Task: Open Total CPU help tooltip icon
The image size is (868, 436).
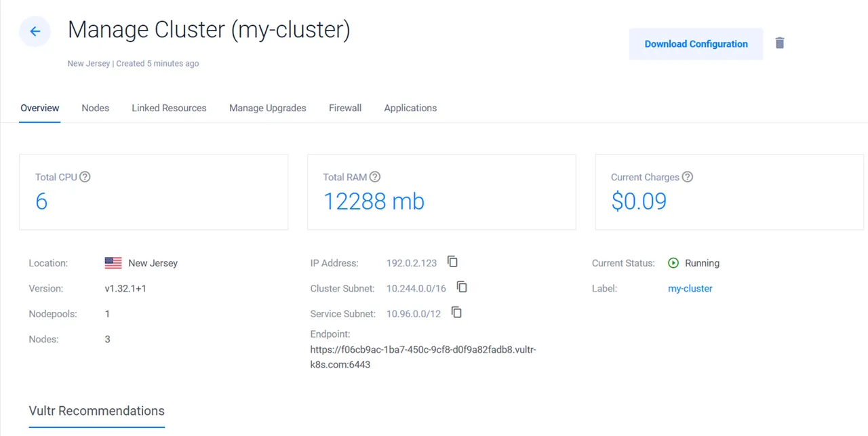Action: [85, 177]
